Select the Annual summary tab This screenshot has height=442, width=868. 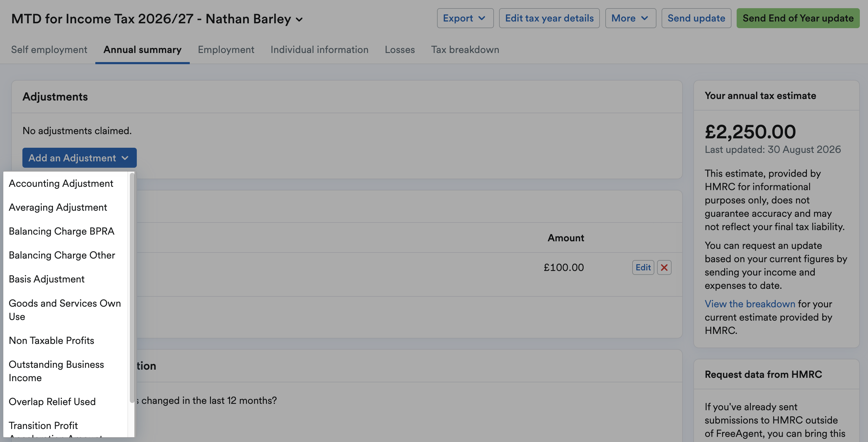143,50
